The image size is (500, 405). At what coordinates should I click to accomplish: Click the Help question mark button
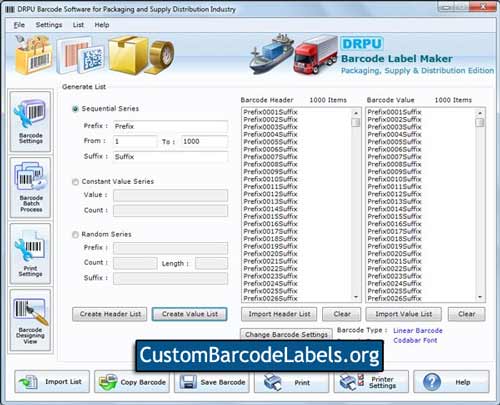coord(451,382)
